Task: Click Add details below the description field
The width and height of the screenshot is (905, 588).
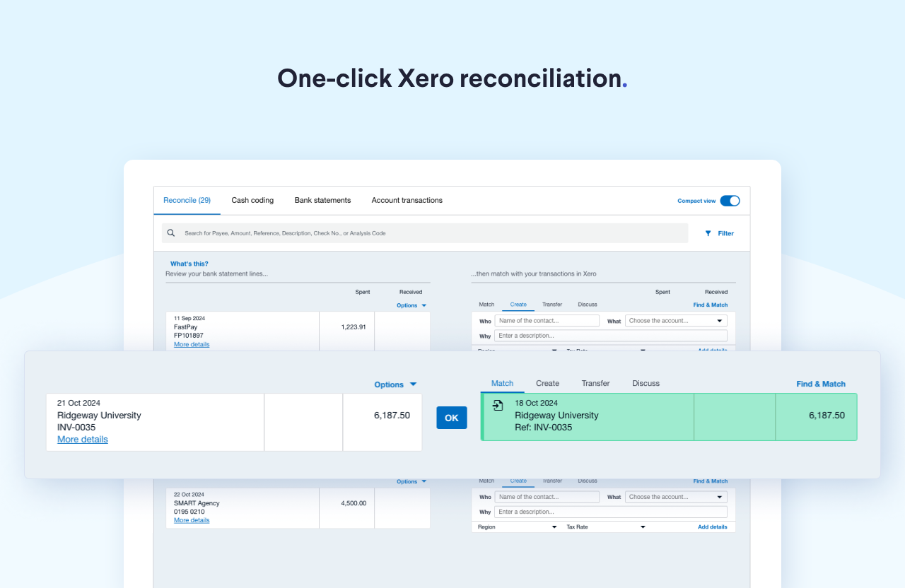Action: point(713,527)
